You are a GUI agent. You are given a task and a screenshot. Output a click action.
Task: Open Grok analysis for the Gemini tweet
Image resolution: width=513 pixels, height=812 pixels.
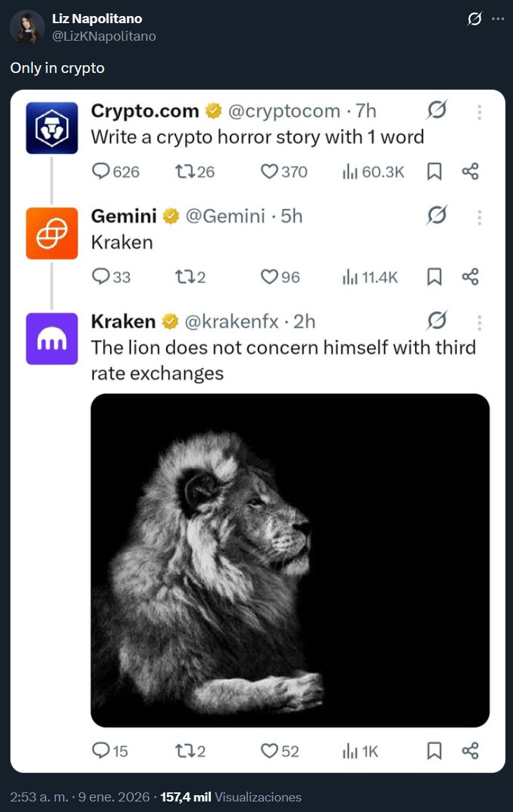point(437,216)
